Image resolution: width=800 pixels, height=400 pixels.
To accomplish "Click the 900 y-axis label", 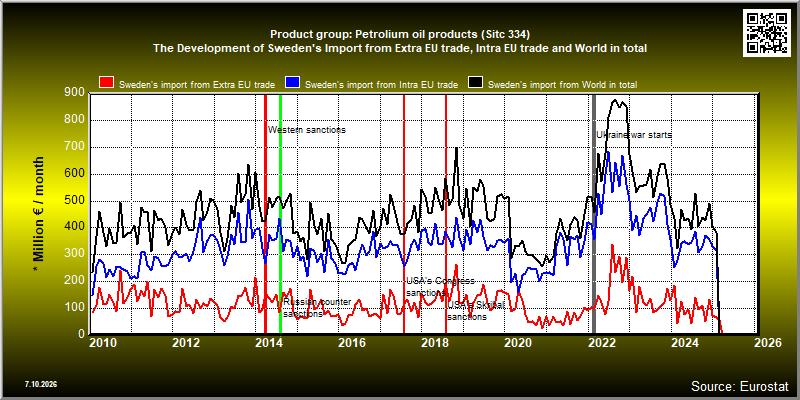I will (x=74, y=92).
